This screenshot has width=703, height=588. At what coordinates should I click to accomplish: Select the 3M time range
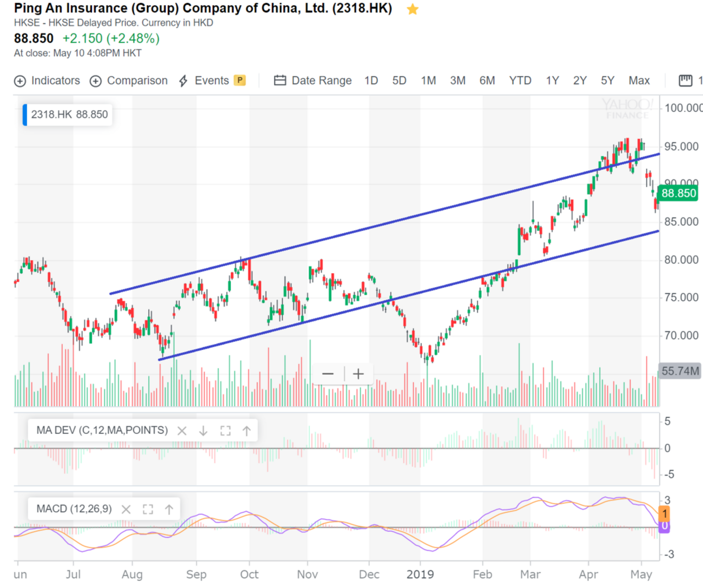pyautogui.click(x=457, y=81)
